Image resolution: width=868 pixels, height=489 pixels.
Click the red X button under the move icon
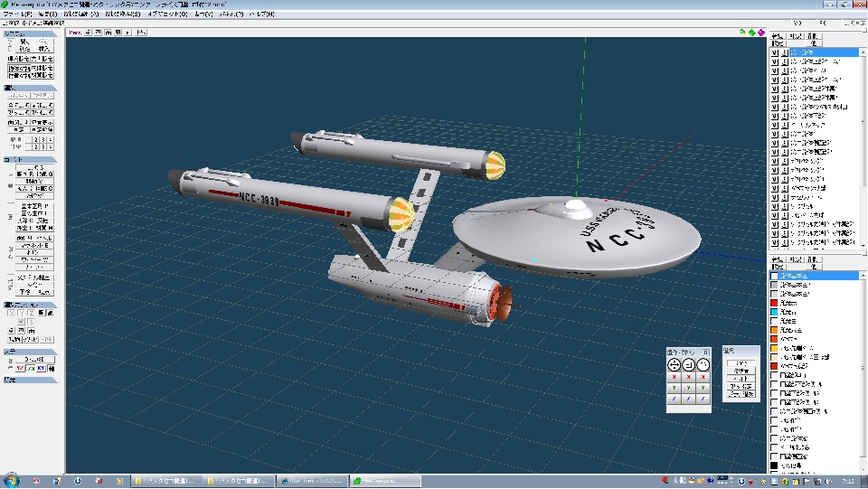pyautogui.click(x=674, y=376)
